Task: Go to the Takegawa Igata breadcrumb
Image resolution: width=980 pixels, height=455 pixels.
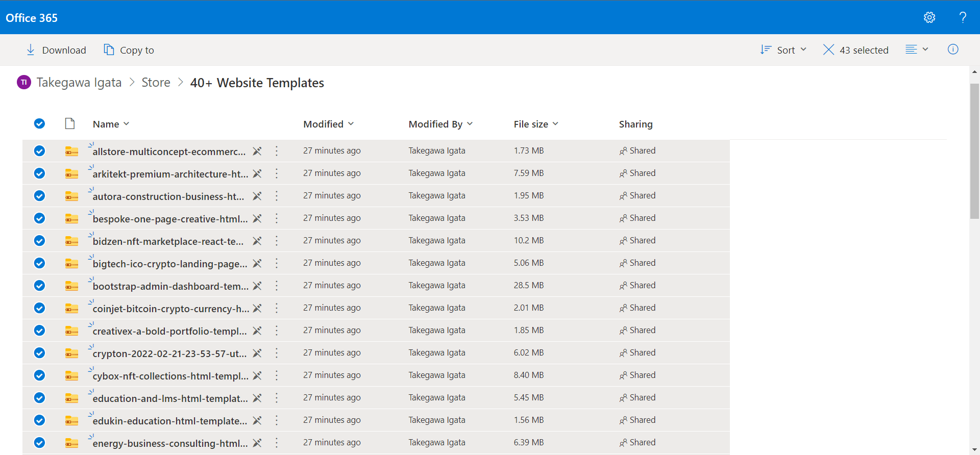Action: (x=79, y=83)
